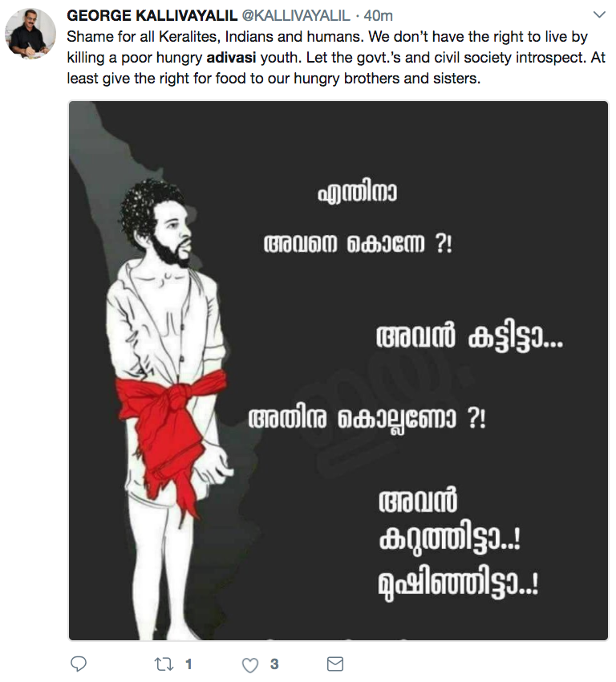This screenshot has height=682, width=616.
Task: Expand the tweet options chevron menu
Action: tap(599, 14)
